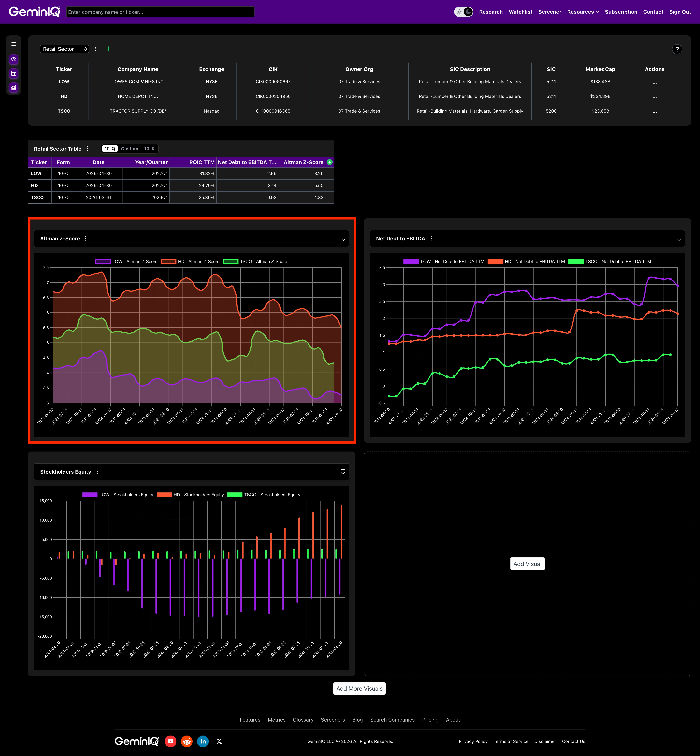Toggle LOW Net Debt to EBITDA series
Image resolution: width=700 pixels, height=756 pixels.
click(x=444, y=262)
